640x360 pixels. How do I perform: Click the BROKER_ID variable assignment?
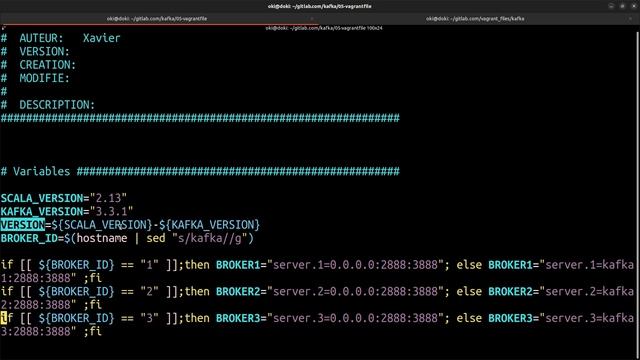pyautogui.click(x=127, y=238)
